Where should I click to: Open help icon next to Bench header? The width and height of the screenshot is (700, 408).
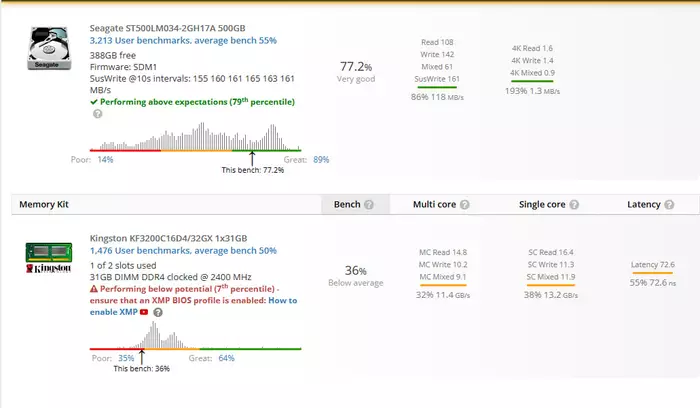tap(369, 204)
